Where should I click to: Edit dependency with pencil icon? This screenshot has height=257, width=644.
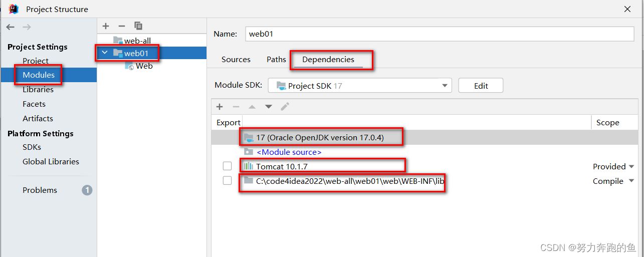point(285,106)
